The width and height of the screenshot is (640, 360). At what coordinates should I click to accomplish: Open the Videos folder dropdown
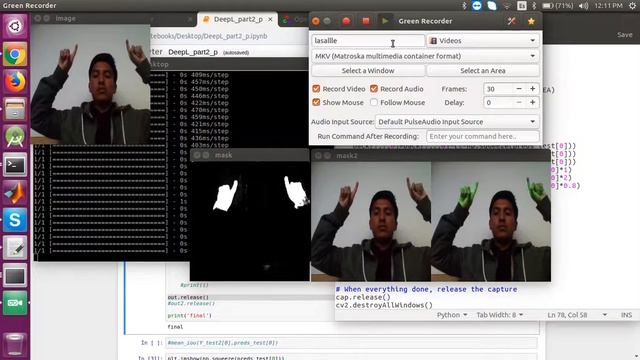[483, 40]
